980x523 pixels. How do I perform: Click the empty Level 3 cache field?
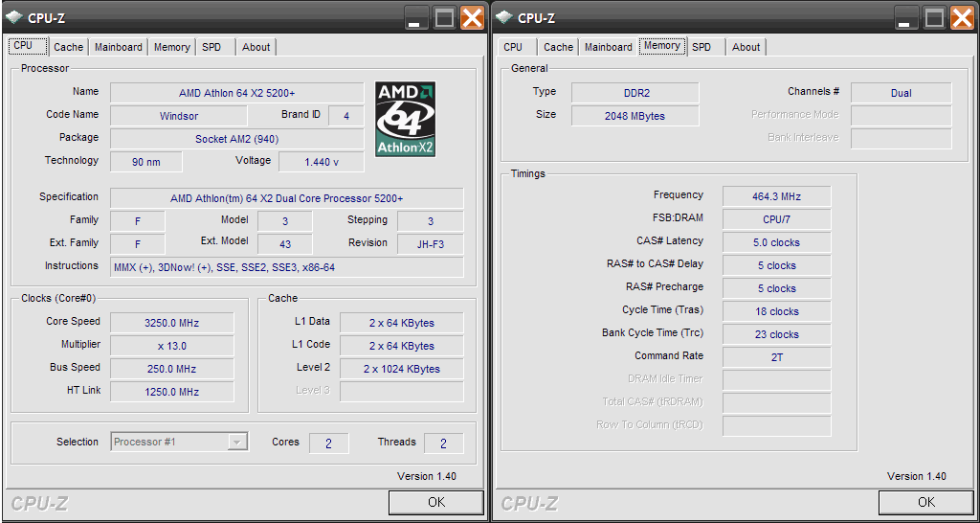click(402, 392)
